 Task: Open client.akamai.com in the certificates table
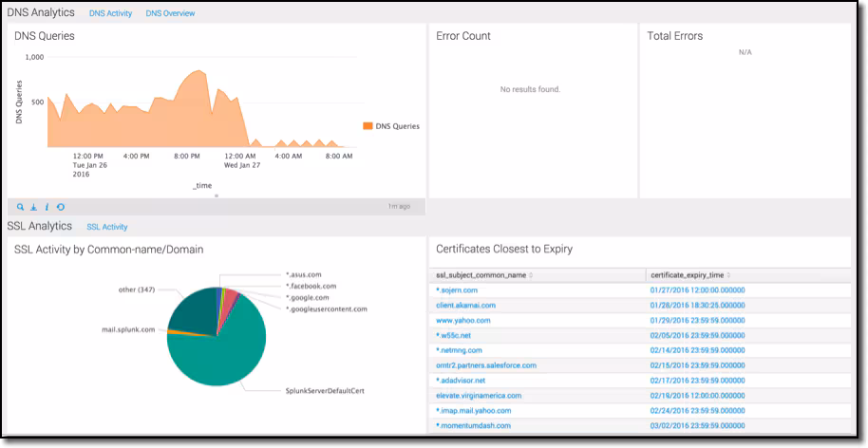(x=466, y=305)
